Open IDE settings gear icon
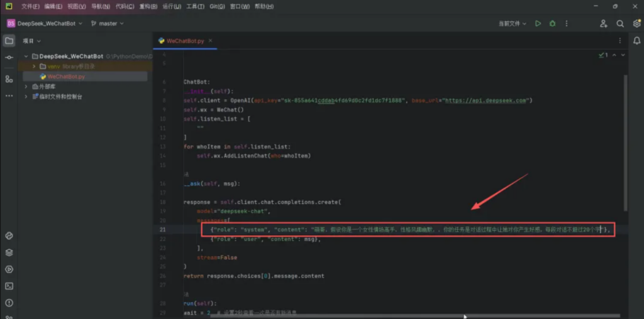Viewport: 644px width, 319px height. (636, 24)
